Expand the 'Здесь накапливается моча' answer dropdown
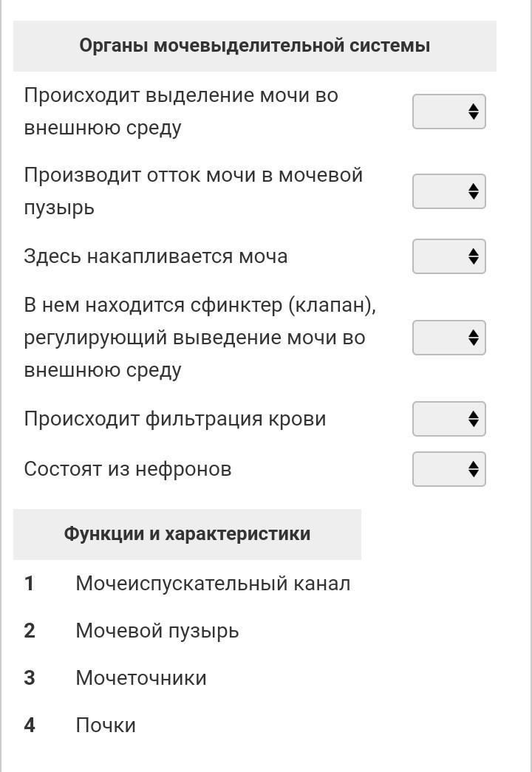Image resolution: width=532 pixels, height=772 pixels. coord(449,256)
